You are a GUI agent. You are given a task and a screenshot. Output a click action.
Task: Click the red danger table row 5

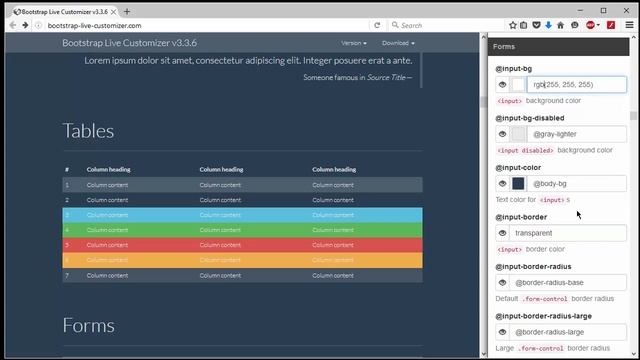coord(242,245)
